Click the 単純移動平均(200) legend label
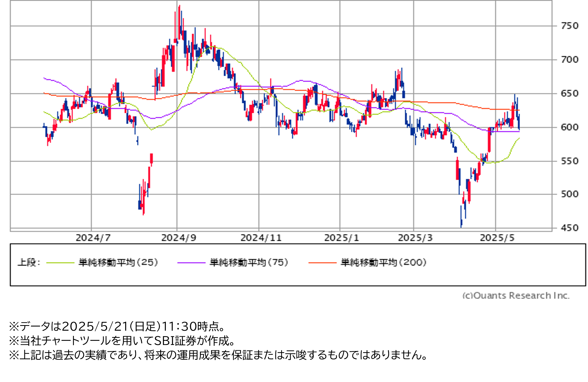This screenshot has height=382, width=588. tap(384, 262)
